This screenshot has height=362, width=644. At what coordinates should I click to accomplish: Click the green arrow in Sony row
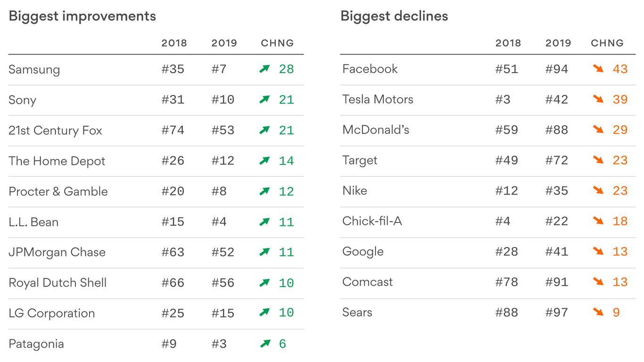pyautogui.click(x=264, y=99)
